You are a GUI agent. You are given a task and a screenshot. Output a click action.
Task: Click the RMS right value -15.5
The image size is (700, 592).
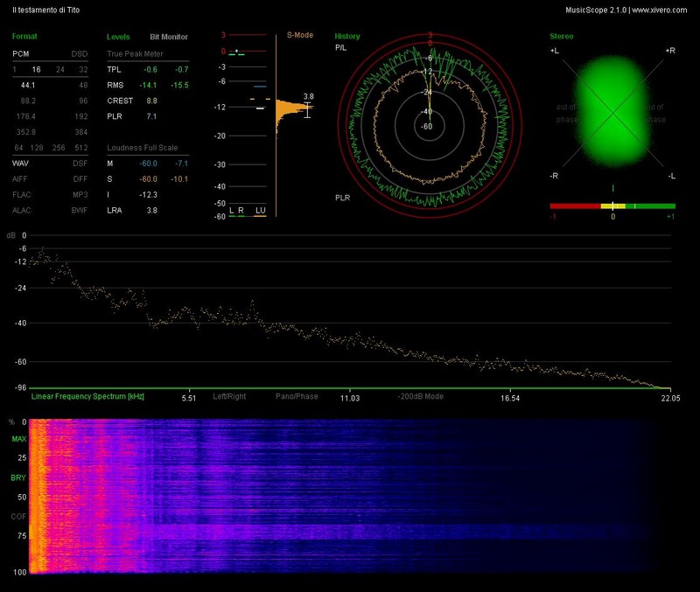point(179,85)
